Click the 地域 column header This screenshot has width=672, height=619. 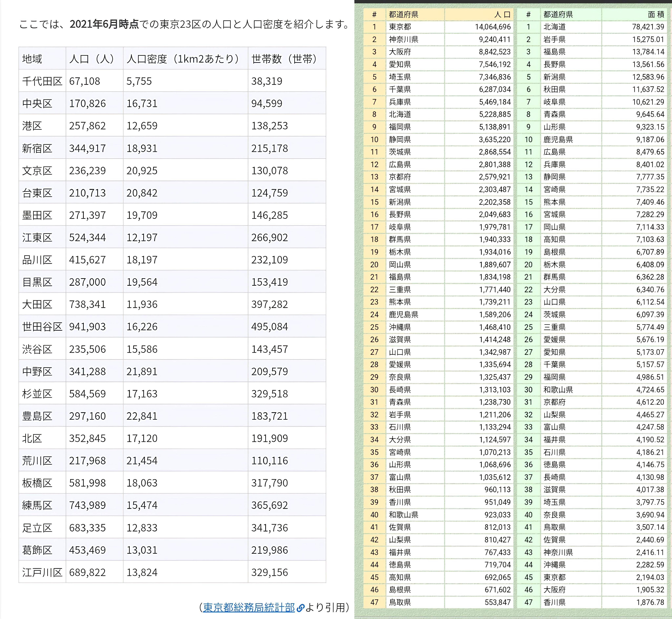32,59
